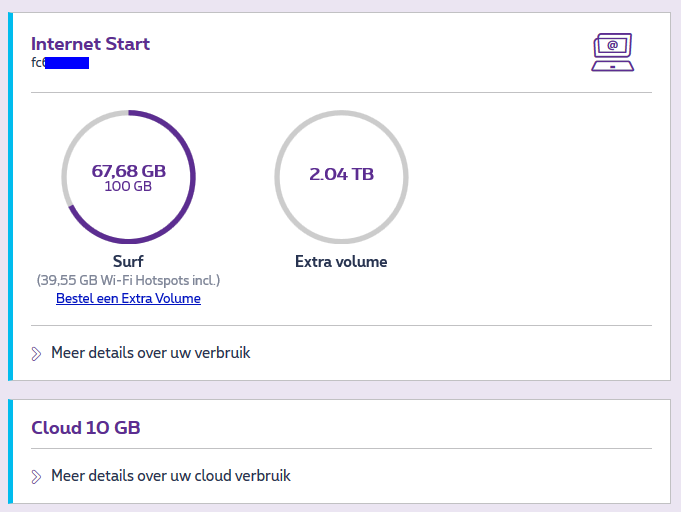
Task: Click the 2.04 TB extra volume value
Action: coord(341,174)
